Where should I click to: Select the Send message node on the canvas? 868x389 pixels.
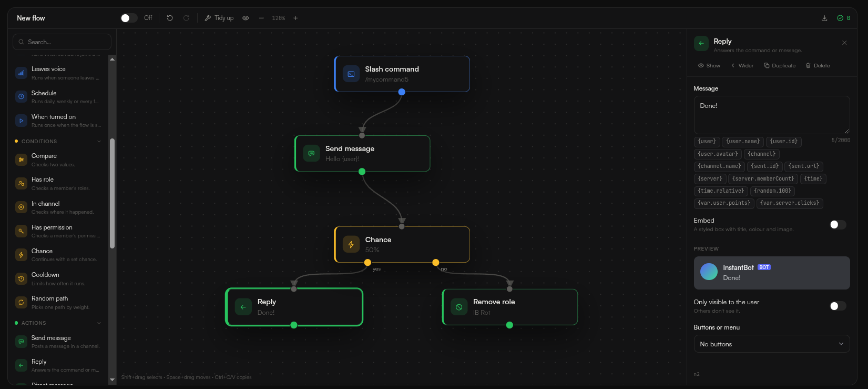pyautogui.click(x=362, y=153)
